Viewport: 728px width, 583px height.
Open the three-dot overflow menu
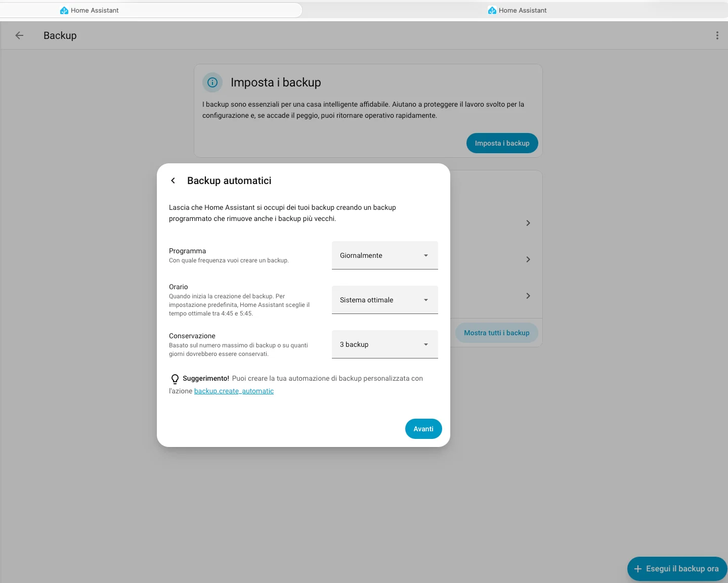[717, 35]
